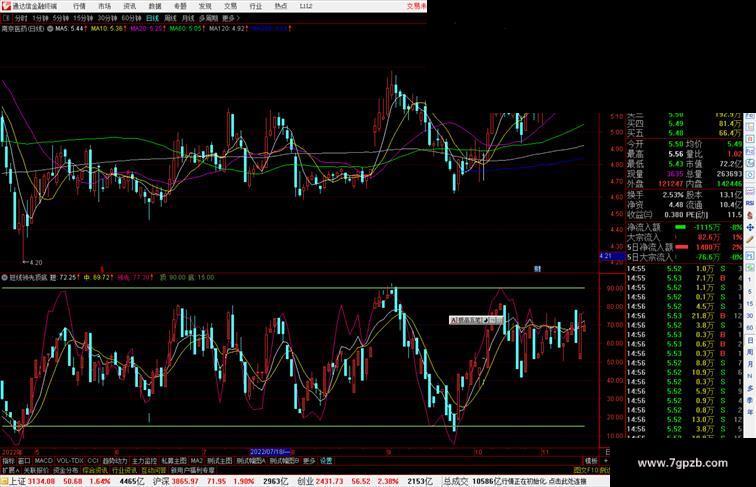Select the 月线 monthly period
The height and width of the screenshot is (487, 756).
coord(188,18)
